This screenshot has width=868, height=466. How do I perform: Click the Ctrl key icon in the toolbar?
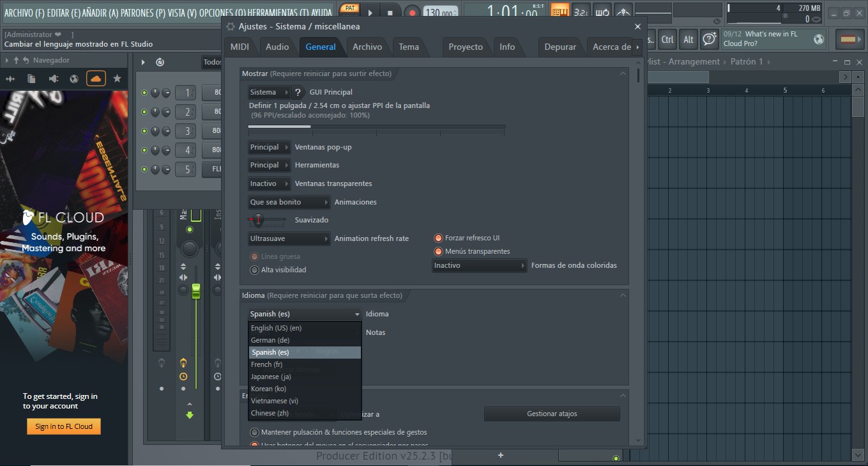pos(667,39)
